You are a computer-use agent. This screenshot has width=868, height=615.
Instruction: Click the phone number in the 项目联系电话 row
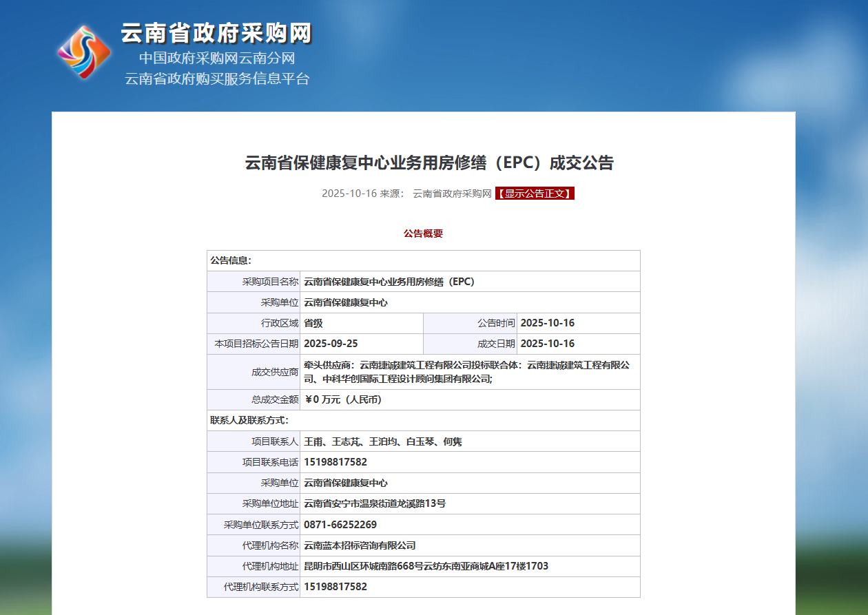coord(335,462)
